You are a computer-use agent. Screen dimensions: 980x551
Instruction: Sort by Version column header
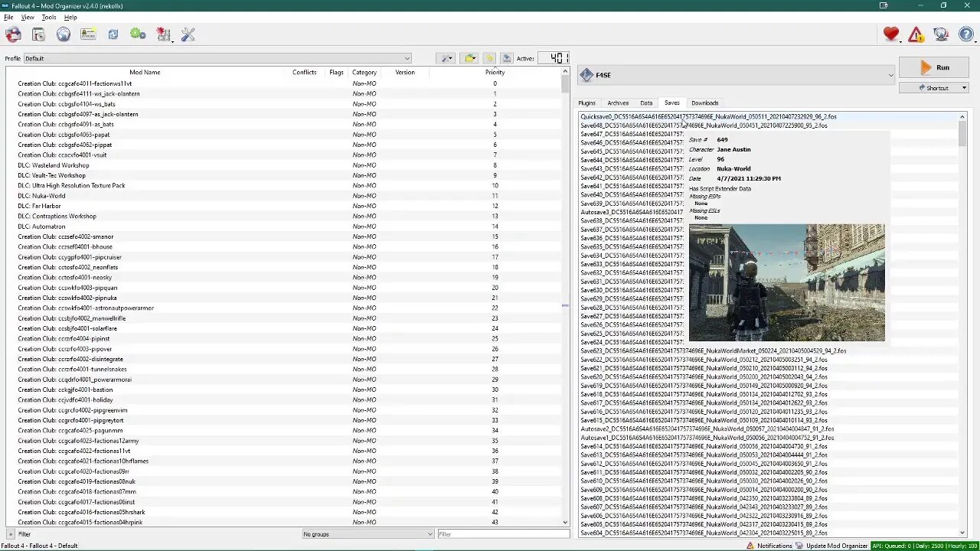405,72
